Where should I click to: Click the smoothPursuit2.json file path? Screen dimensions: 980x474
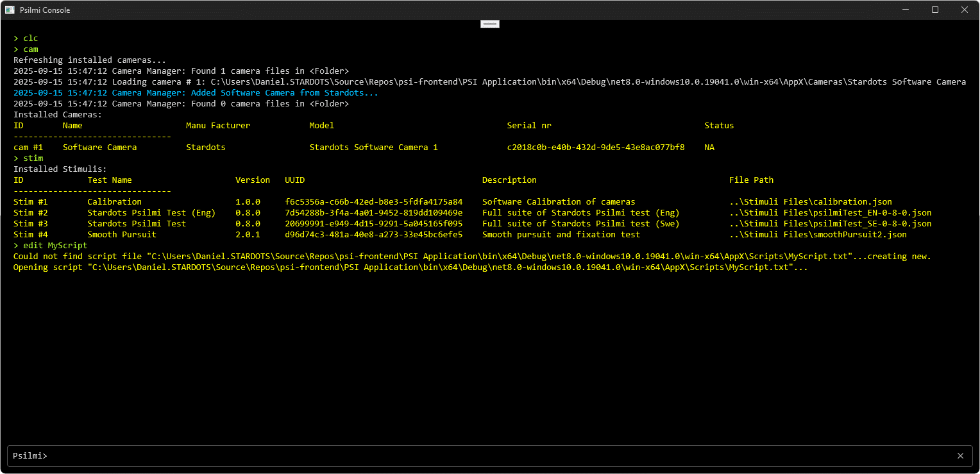pos(818,235)
